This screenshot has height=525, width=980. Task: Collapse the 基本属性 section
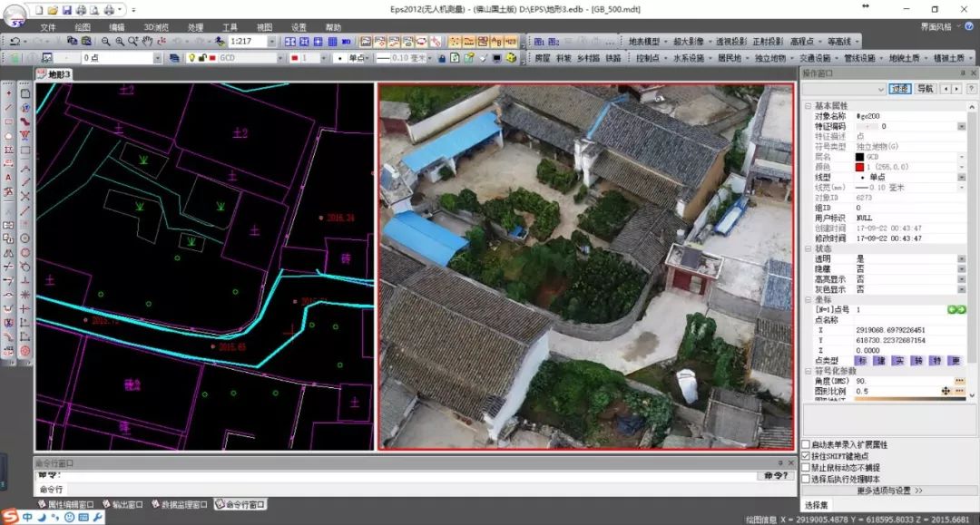click(x=808, y=106)
